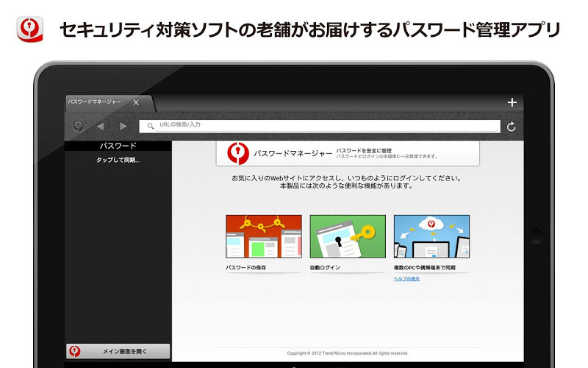Viewport: 588px width, 368px height.
Task: Click the メイン画面を開く button
Action: 118,352
